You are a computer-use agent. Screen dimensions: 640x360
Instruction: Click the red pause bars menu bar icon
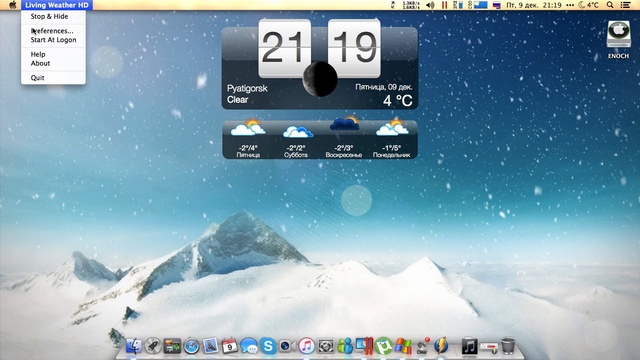coord(444,5)
